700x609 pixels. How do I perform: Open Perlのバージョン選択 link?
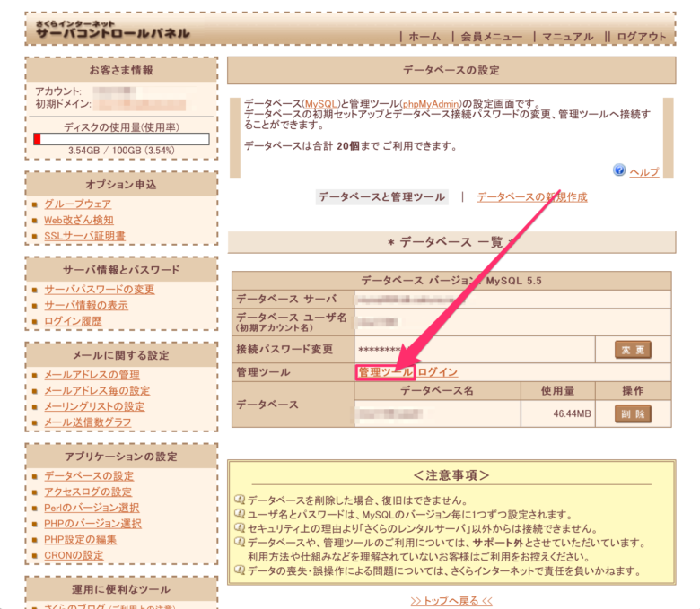(92, 508)
